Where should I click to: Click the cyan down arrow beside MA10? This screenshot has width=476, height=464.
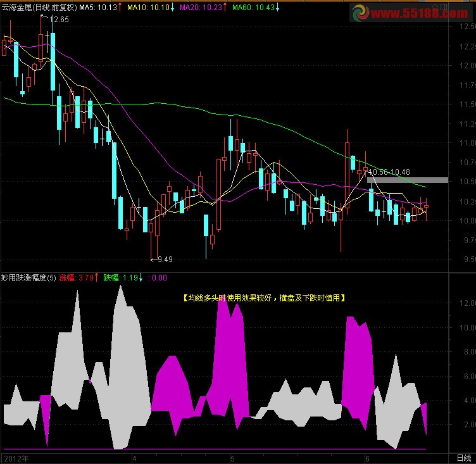point(173,8)
